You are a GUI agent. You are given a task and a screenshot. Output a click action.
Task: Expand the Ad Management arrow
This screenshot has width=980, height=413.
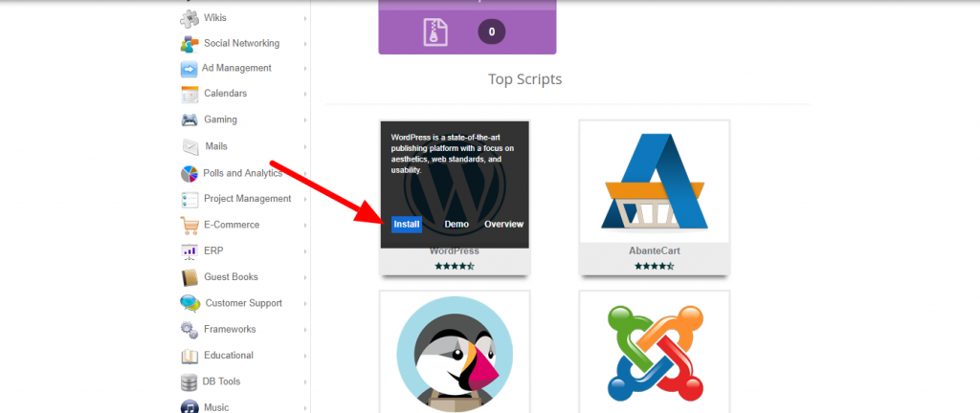coord(305,69)
